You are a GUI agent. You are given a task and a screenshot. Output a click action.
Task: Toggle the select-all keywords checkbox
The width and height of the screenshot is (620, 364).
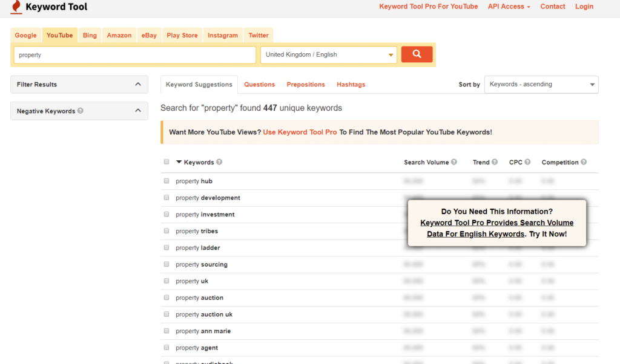click(167, 162)
